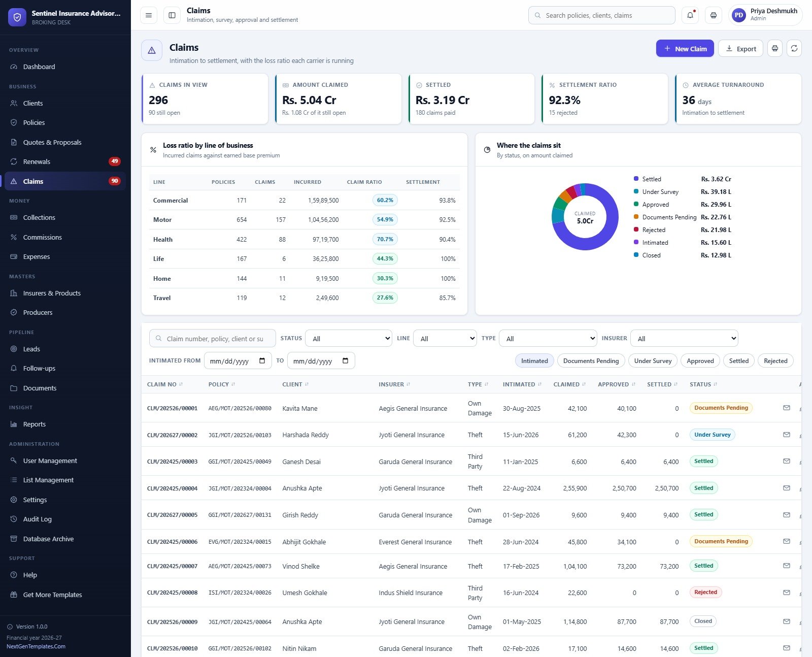Open the Insurer filter dropdown

tap(684, 338)
